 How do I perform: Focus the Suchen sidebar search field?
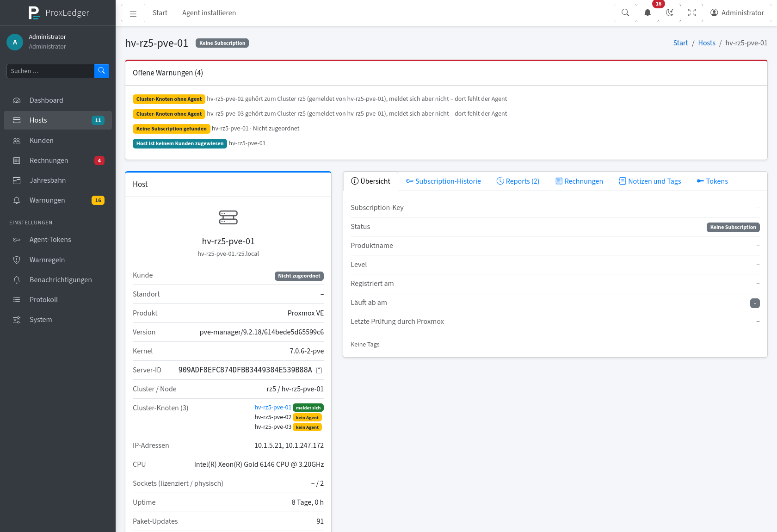(50, 71)
